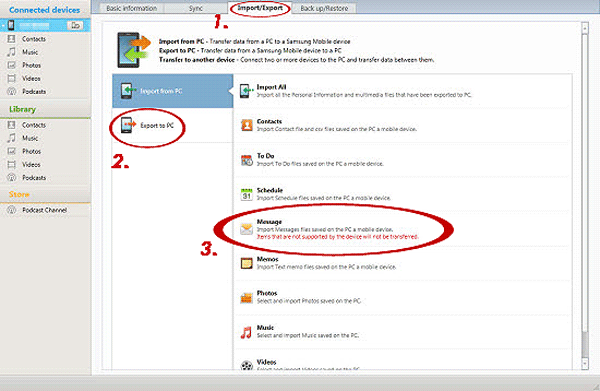
Task: Click scrollbar down arrow
Action: [585, 363]
